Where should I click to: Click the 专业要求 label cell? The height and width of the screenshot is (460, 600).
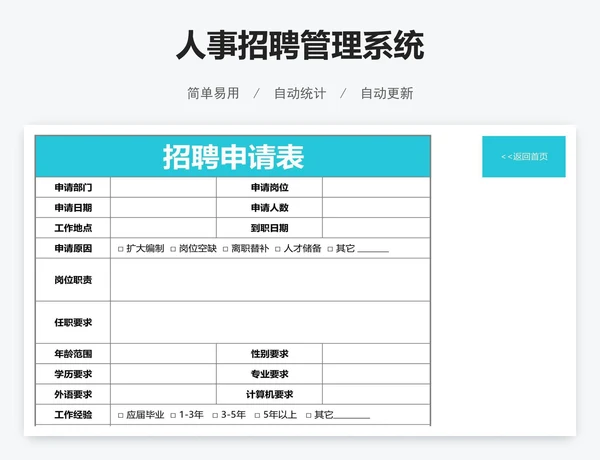point(269,374)
